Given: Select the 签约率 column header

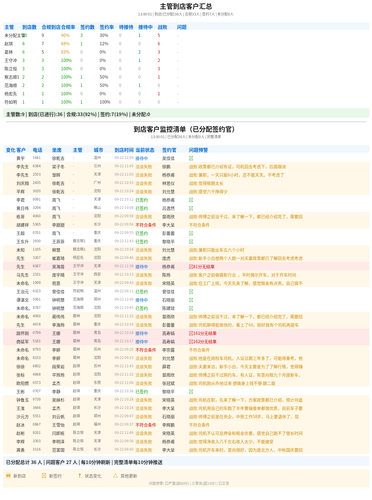Looking at the screenshot, I should click(x=107, y=27).
